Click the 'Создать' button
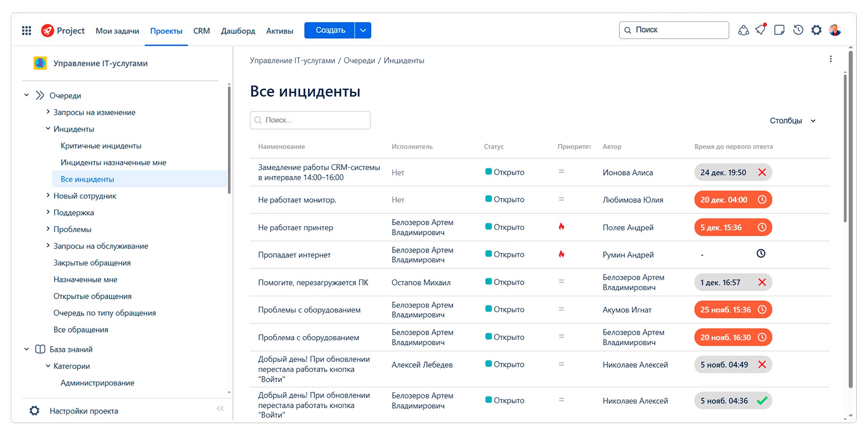 (329, 30)
